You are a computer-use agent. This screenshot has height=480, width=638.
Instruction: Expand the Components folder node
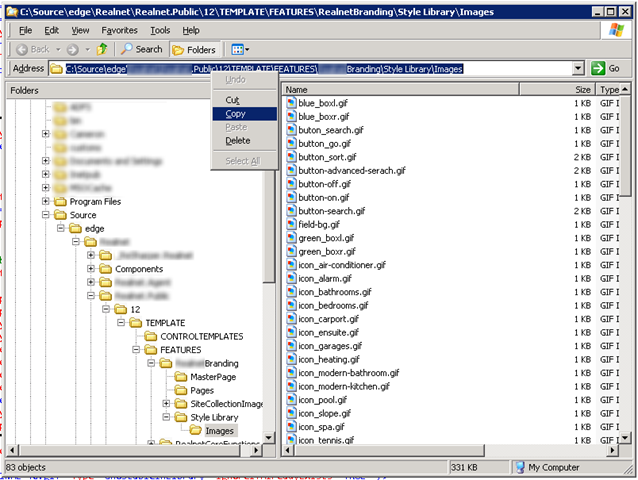click(x=91, y=268)
